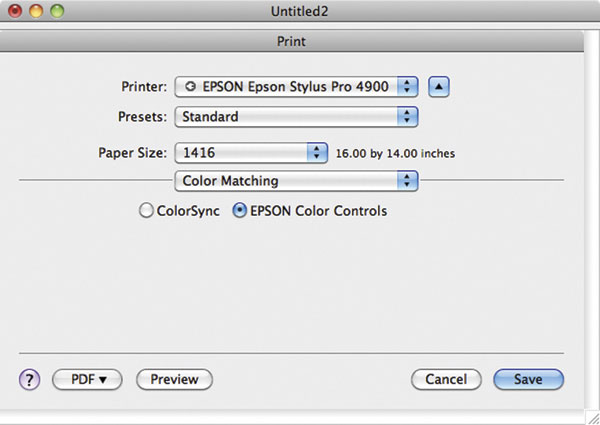Open the Printer dropdown showing Epson Stylus Pro 4900
The height and width of the screenshot is (425, 600).
tap(296, 86)
